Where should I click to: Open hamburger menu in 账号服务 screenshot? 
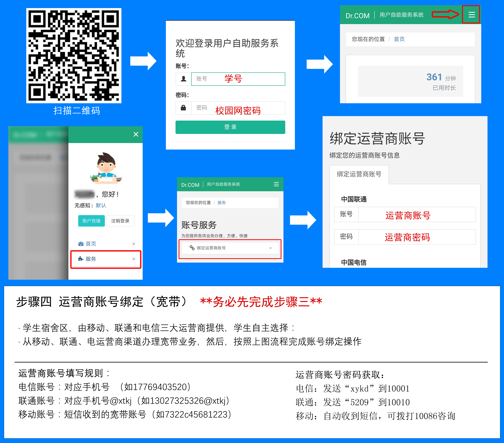pos(276,184)
